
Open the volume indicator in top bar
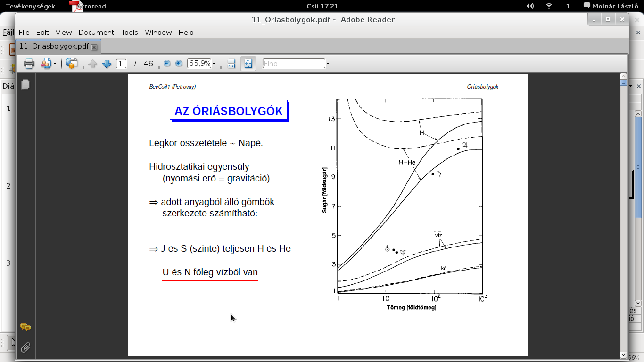tap(530, 6)
